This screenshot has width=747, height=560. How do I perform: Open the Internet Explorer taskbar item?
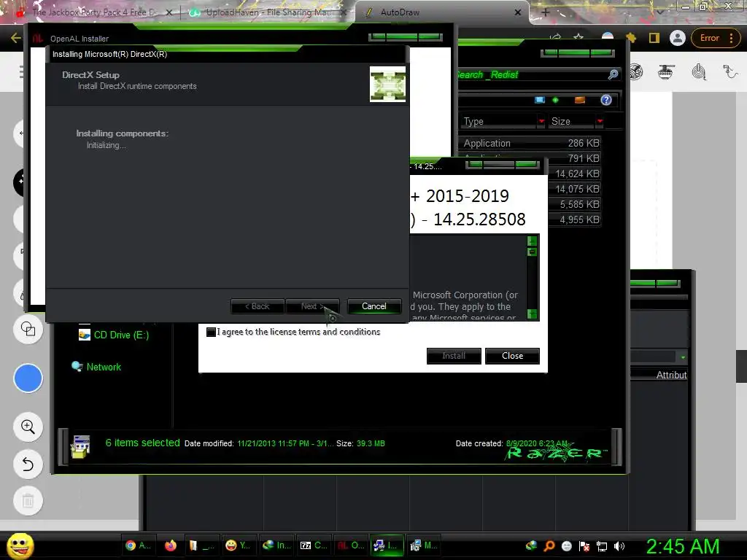[276, 545]
